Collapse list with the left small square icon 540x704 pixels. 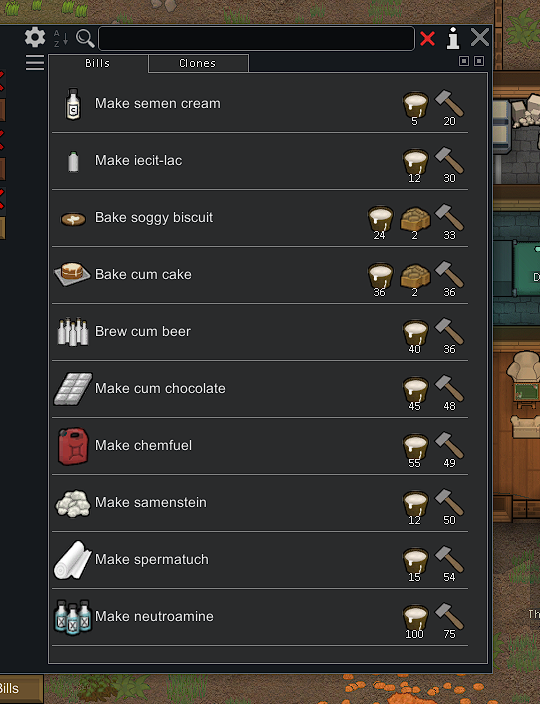click(x=464, y=61)
